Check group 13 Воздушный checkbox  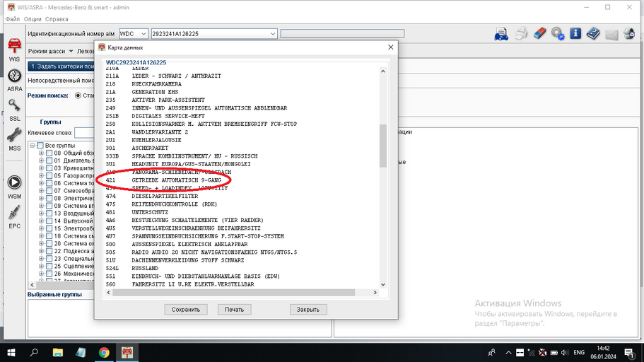[x=49, y=214]
